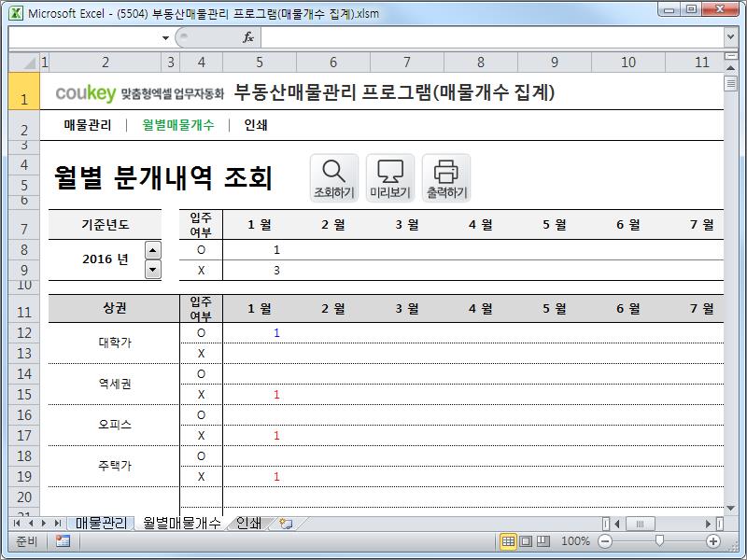Click the horizontal scrollbar thumb
Viewport: 747px width, 560px height.
[640, 524]
